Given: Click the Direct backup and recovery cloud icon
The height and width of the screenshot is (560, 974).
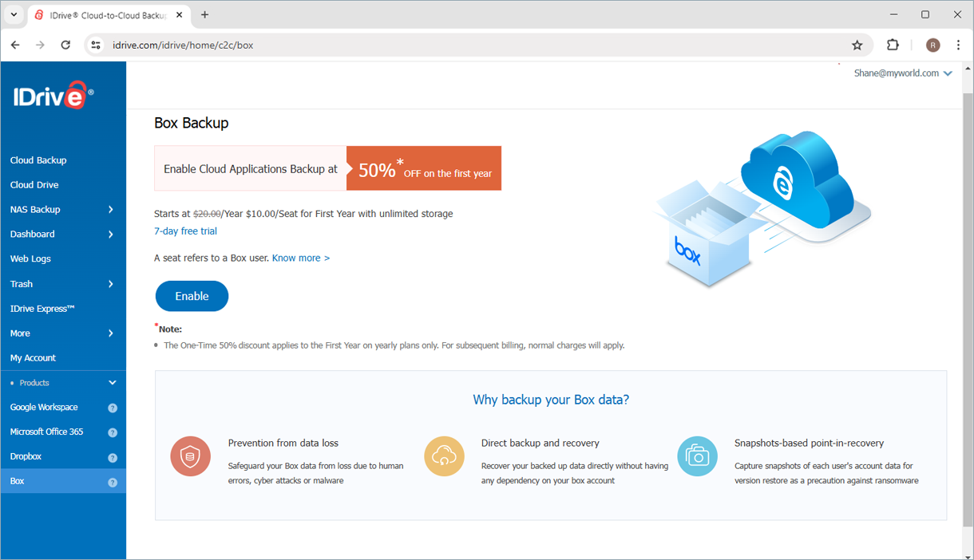Looking at the screenshot, I should click(x=444, y=456).
